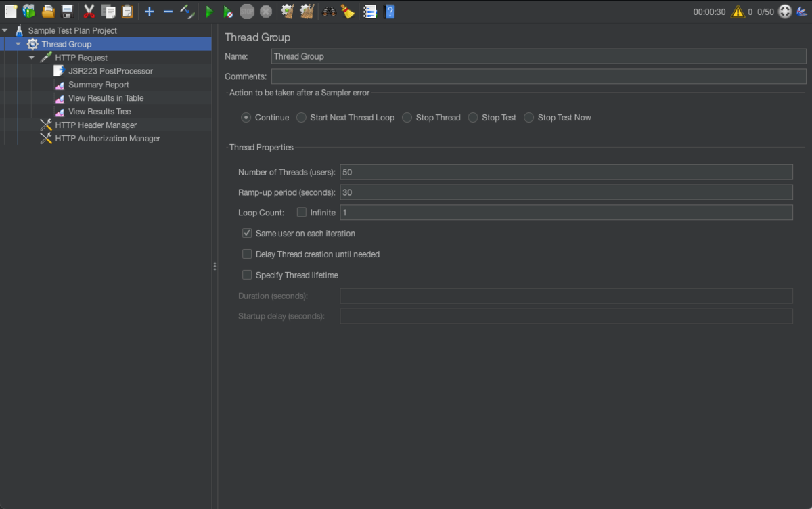Open Search with the binoculars icon
812x509 pixels.
pos(329,12)
